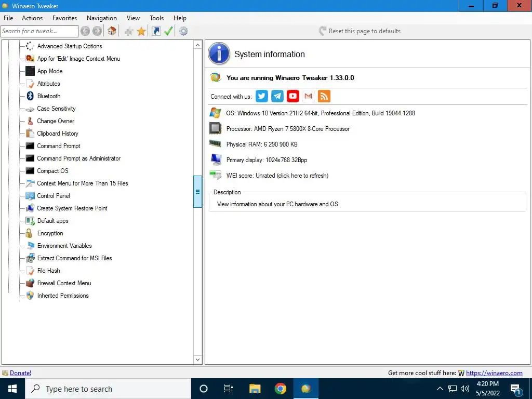Image resolution: width=532 pixels, height=399 pixels.
Task: Open the View menu
Action: pyautogui.click(x=133, y=18)
